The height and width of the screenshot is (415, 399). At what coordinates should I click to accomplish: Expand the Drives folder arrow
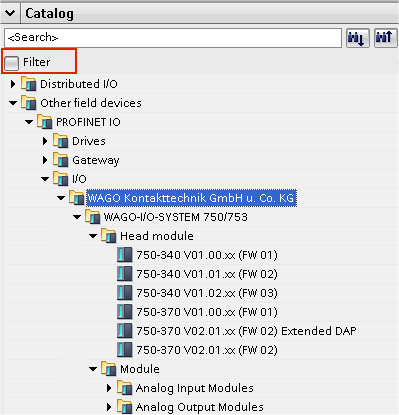(45, 141)
